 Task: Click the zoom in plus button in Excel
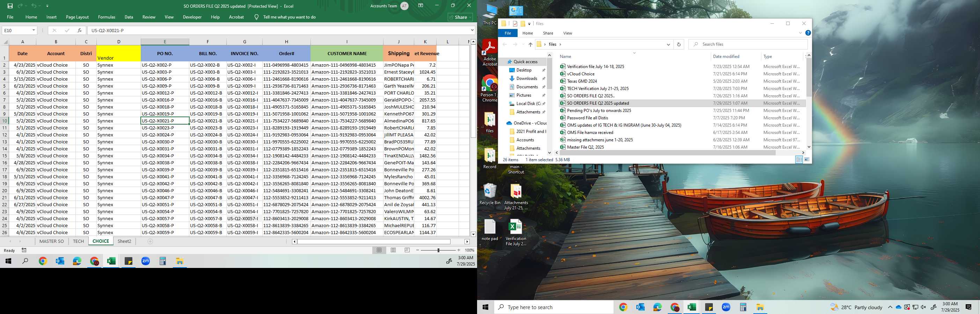(x=459, y=250)
